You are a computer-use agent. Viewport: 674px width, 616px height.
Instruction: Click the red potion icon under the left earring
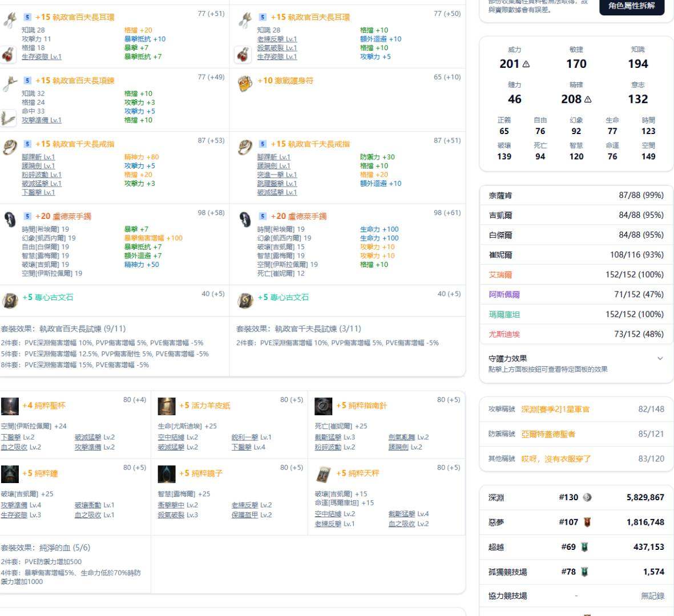tap(8, 55)
